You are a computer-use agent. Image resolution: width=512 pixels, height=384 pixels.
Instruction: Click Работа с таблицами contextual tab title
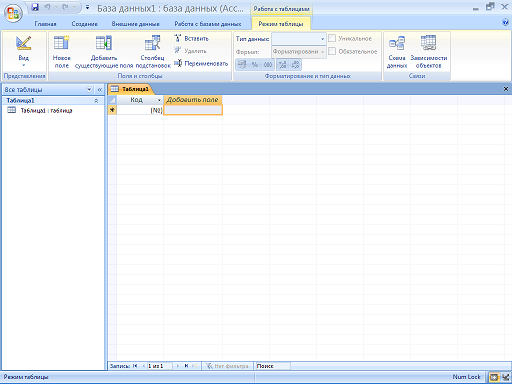(x=281, y=9)
